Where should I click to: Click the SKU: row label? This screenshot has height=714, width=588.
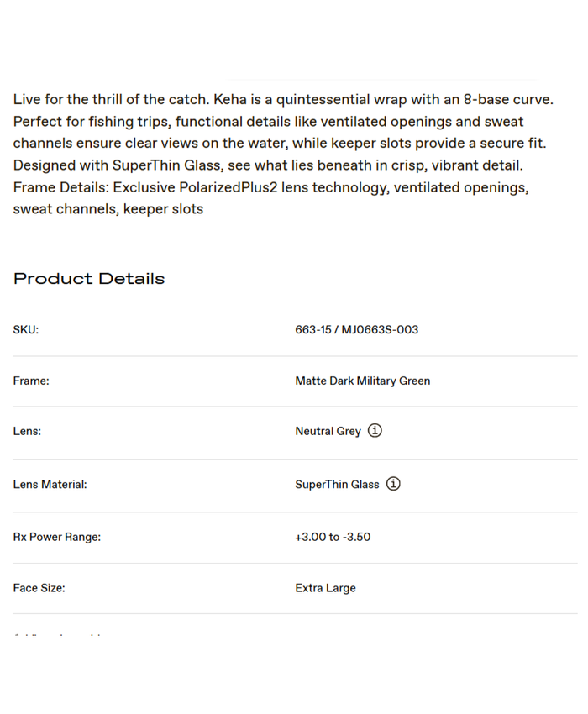tap(26, 329)
